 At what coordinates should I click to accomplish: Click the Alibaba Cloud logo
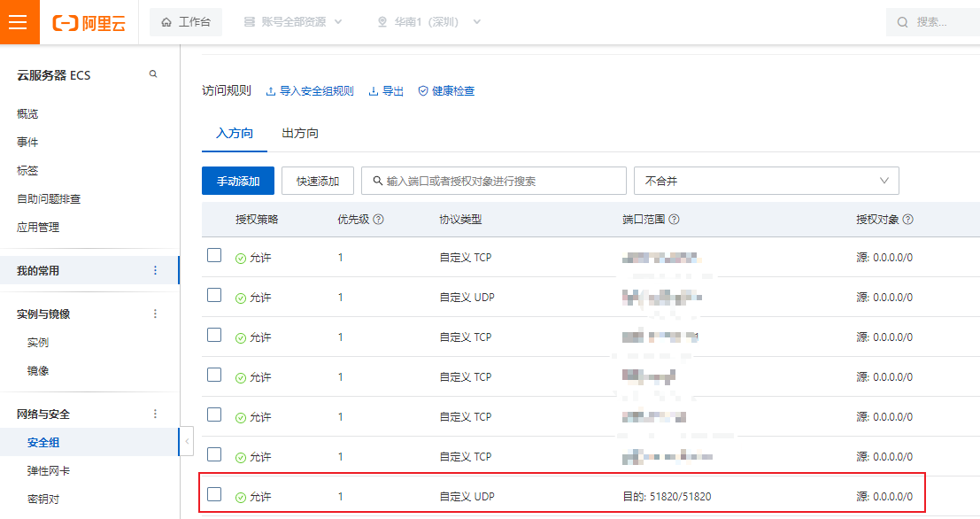89,23
